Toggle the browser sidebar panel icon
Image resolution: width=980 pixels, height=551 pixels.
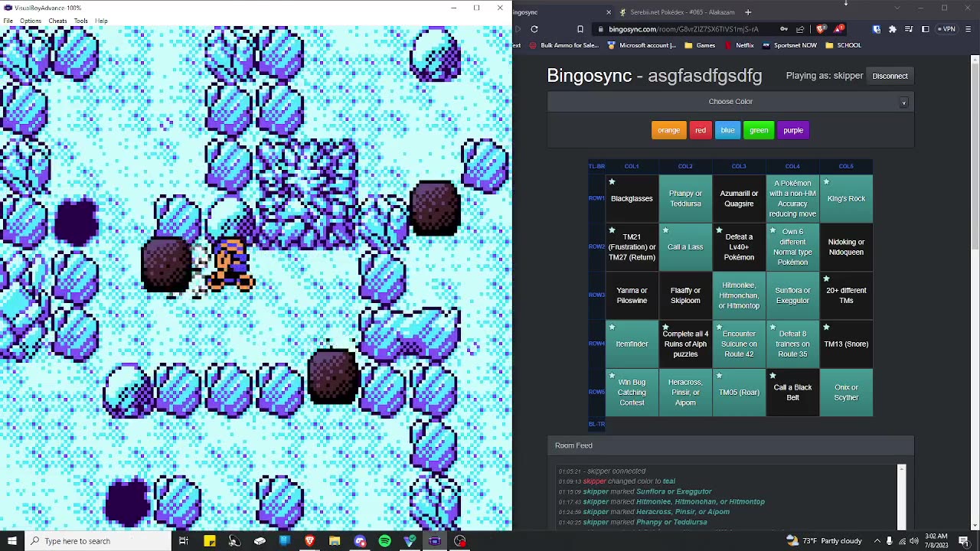(x=925, y=29)
